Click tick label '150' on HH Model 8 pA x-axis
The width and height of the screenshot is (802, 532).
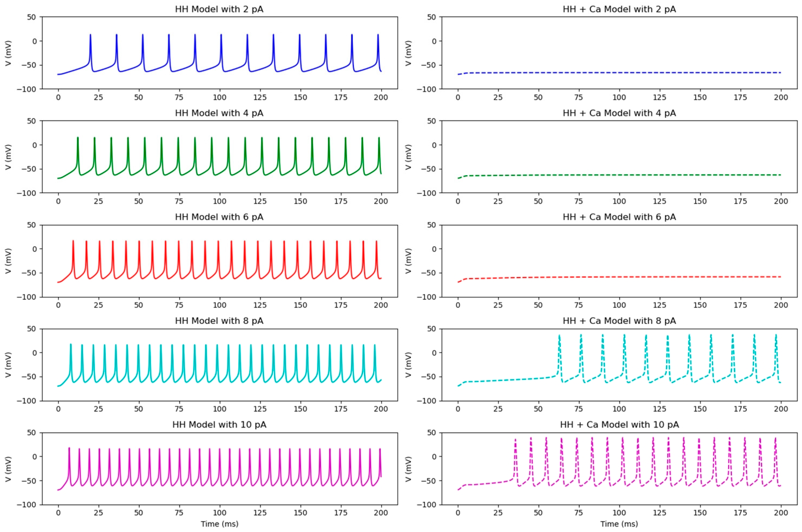click(x=300, y=409)
